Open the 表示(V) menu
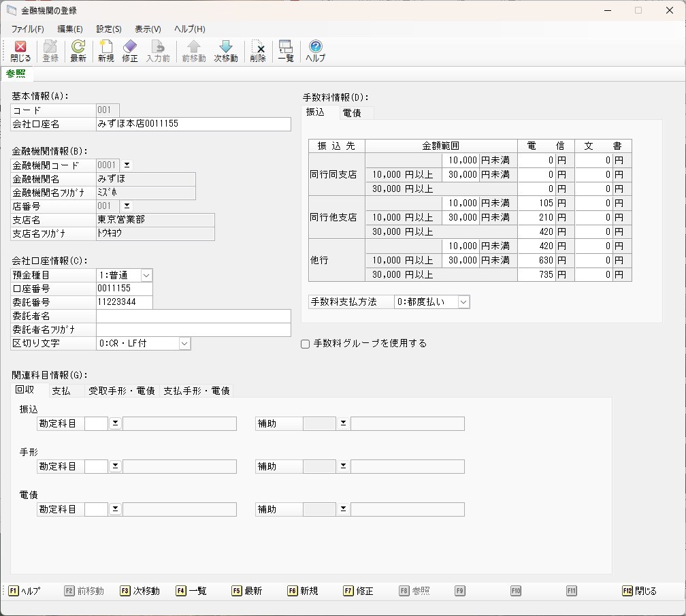686x616 pixels. pyautogui.click(x=148, y=29)
